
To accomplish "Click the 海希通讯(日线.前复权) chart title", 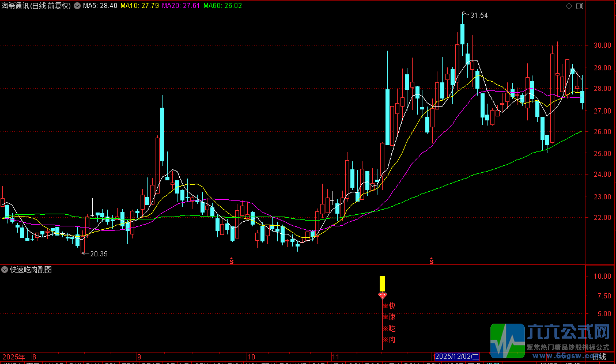I will point(36,6).
